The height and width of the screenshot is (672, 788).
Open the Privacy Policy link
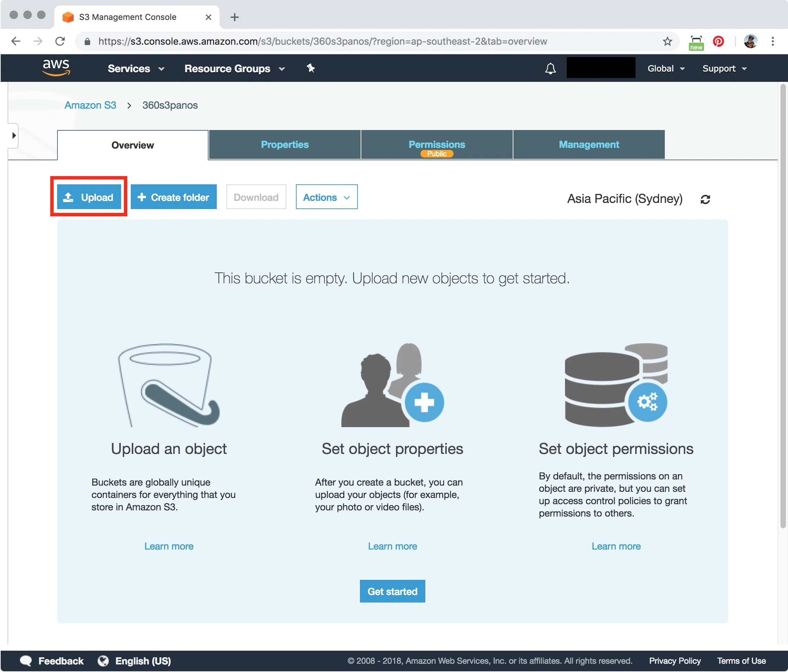click(x=675, y=661)
